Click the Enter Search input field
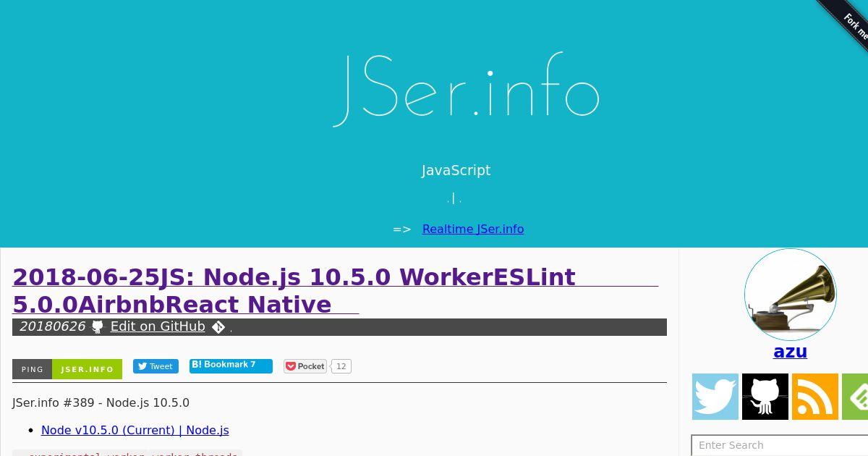The image size is (868, 456). point(780,445)
